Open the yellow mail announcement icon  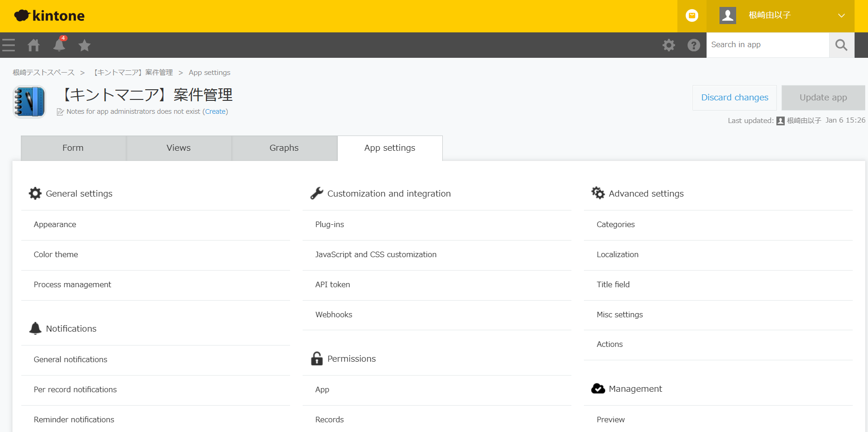pos(692,16)
